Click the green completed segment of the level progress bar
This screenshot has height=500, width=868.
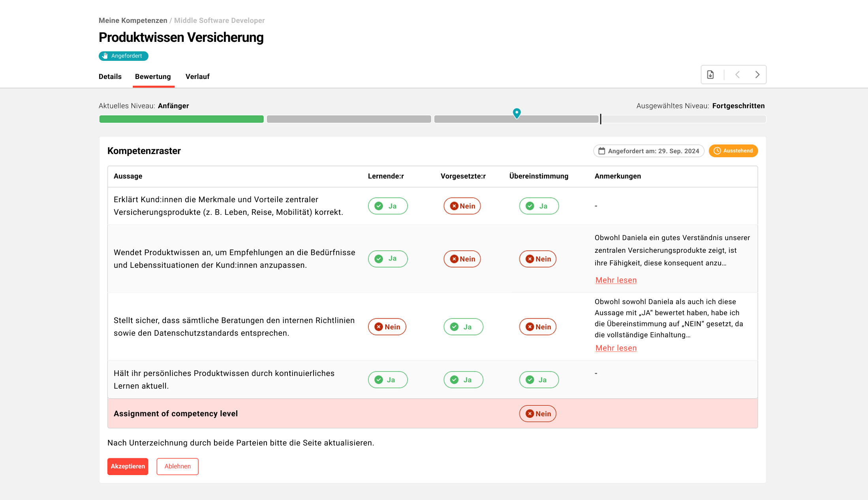click(x=181, y=119)
